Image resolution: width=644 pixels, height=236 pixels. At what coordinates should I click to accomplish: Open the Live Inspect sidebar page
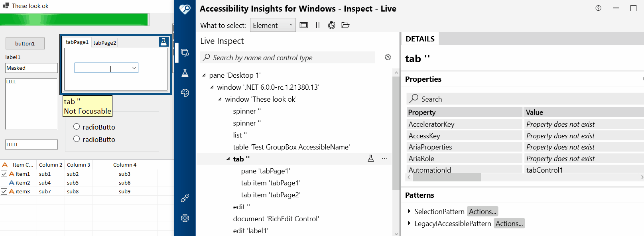click(185, 53)
